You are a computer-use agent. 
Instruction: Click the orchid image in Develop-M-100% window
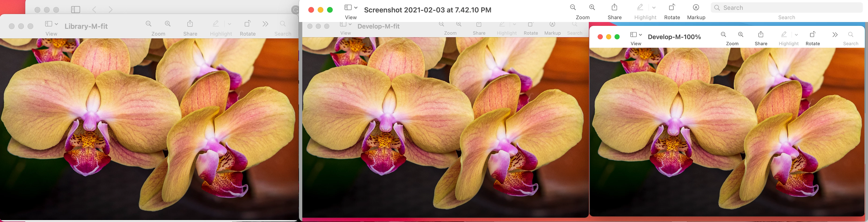tap(727, 132)
